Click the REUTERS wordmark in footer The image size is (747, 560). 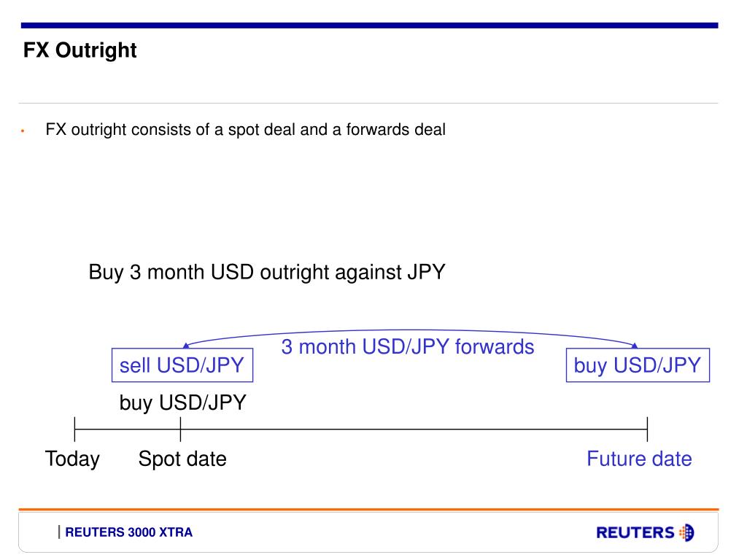tap(635, 532)
